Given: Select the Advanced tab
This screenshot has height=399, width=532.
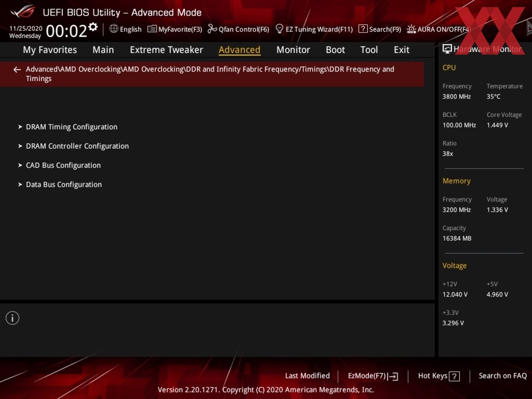Looking at the screenshot, I should coord(239,50).
